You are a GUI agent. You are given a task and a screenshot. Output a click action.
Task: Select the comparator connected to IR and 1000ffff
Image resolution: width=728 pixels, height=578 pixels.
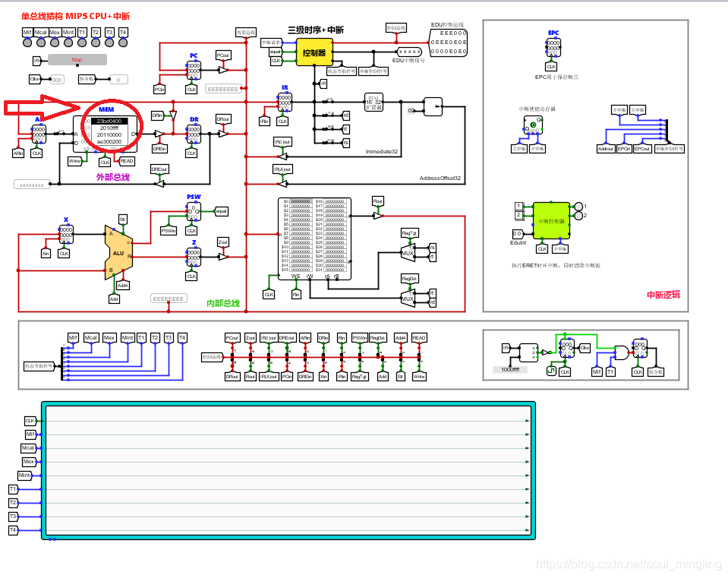coord(528,352)
